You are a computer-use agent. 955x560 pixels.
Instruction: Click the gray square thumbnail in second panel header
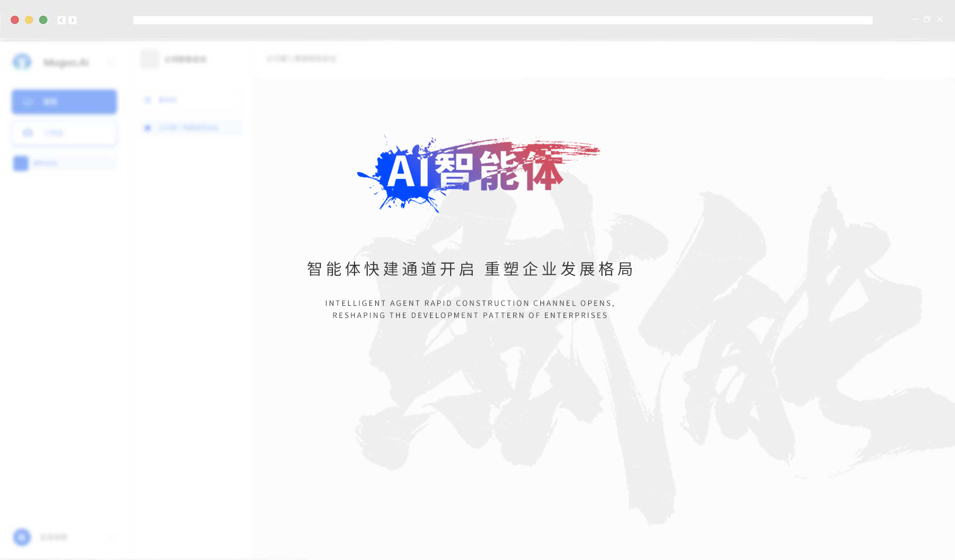150,59
